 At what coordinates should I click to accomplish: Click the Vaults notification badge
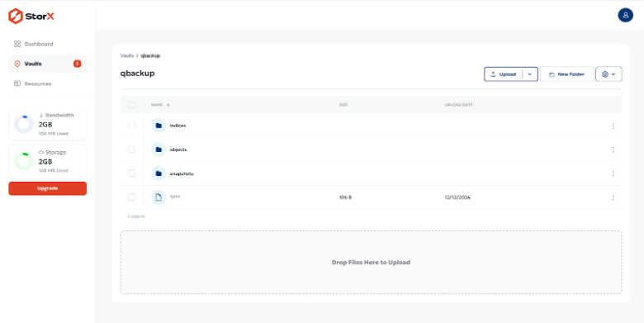tap(78, 64)
